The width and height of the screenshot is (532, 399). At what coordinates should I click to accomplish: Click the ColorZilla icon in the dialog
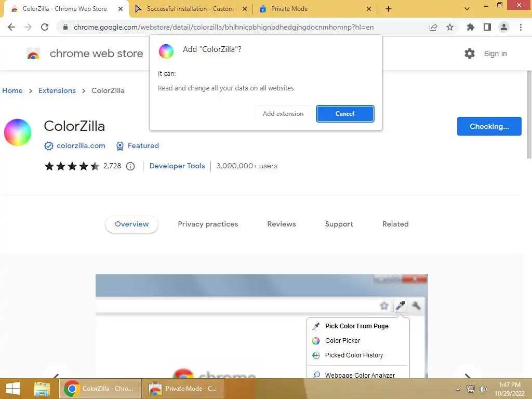(x=166, y=51)
